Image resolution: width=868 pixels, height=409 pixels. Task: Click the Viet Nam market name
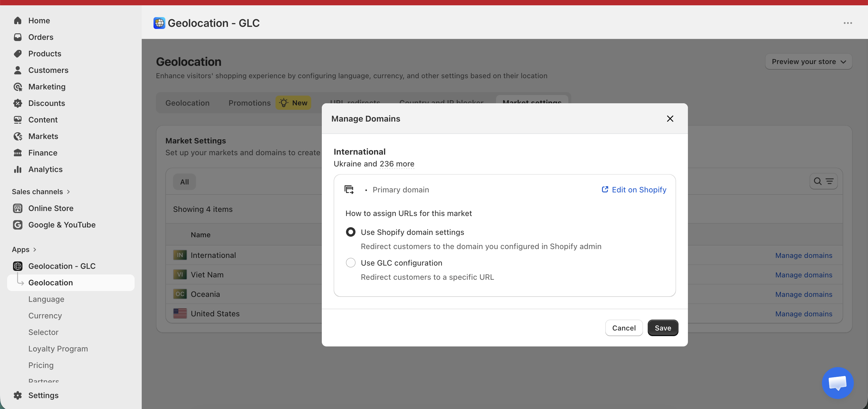coord(207,274)
